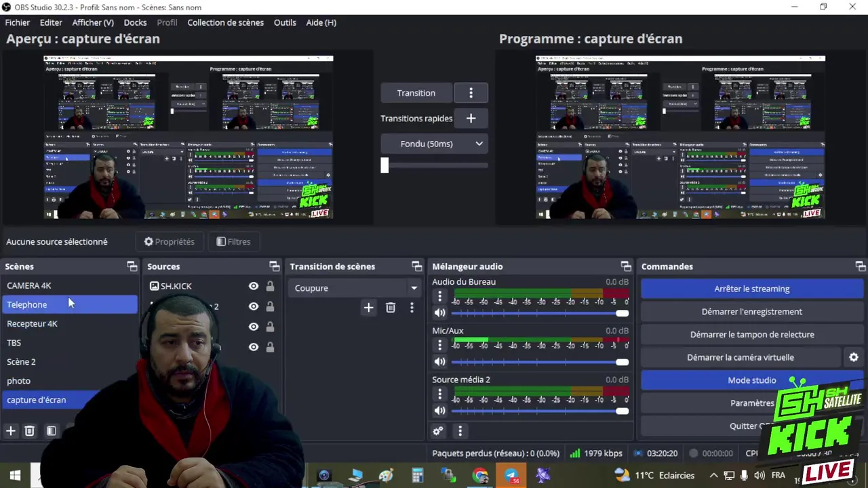Screen dimensions: 868x488
Task: Pop out the Scènes dock
Action: tap(132, 266)
